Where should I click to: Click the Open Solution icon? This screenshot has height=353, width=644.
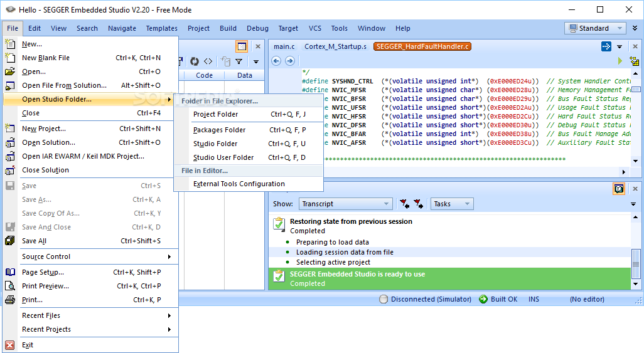pos(10,142)
